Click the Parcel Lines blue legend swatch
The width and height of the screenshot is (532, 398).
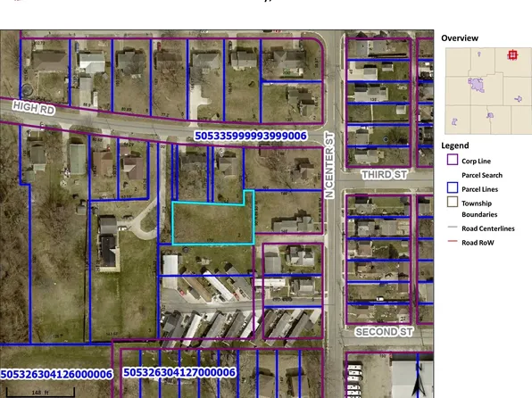click(x=453, y=188)
